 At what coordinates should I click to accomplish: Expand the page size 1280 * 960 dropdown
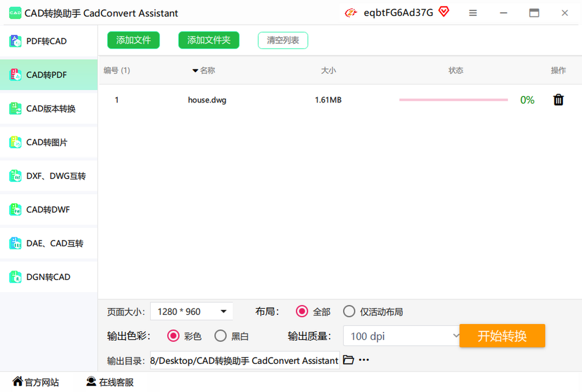coord(224,311)
